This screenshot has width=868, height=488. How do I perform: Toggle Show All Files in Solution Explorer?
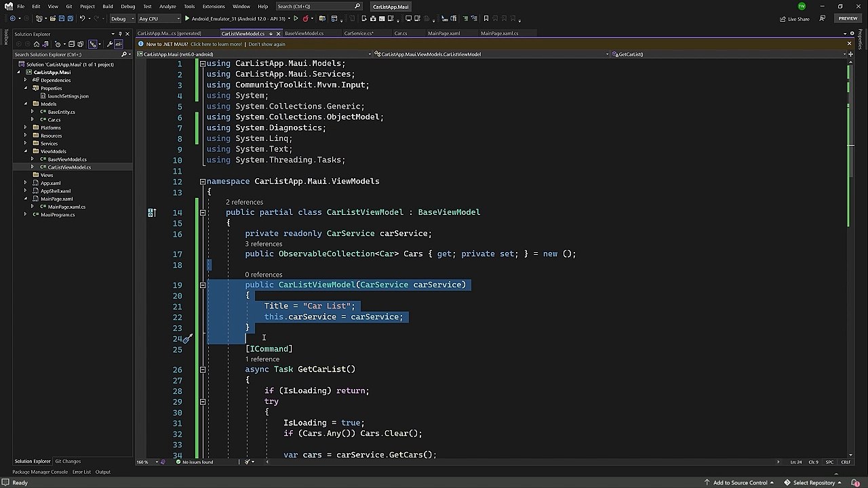coord(80,44)
